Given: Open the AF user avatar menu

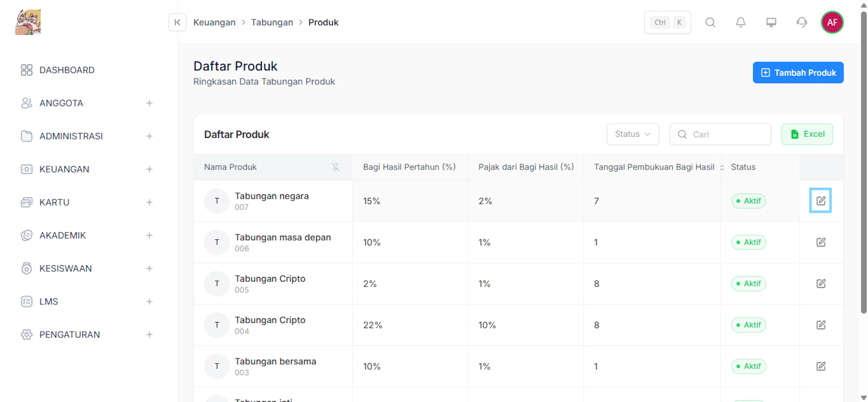Looking at the screenshot, I should point(832,22).
